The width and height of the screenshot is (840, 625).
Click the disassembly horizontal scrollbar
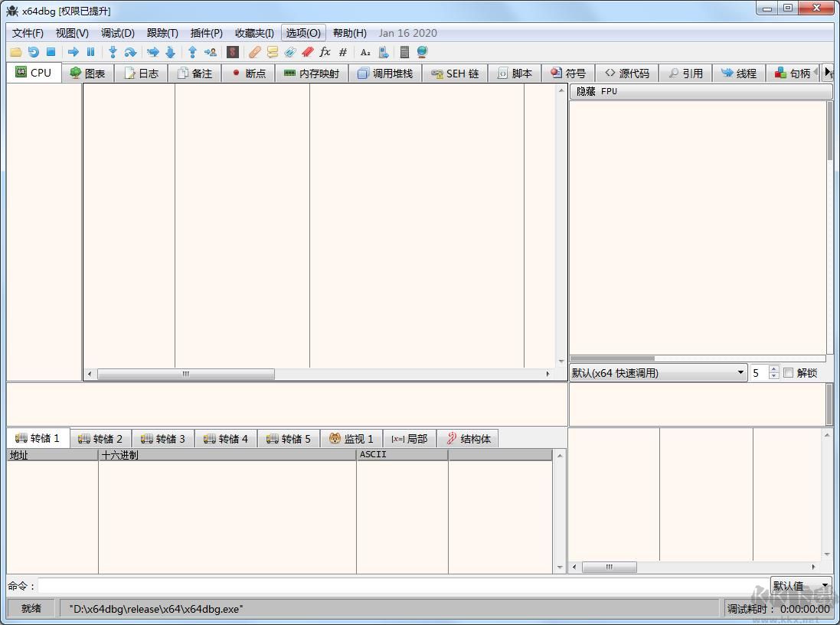(x=185, y=374)
